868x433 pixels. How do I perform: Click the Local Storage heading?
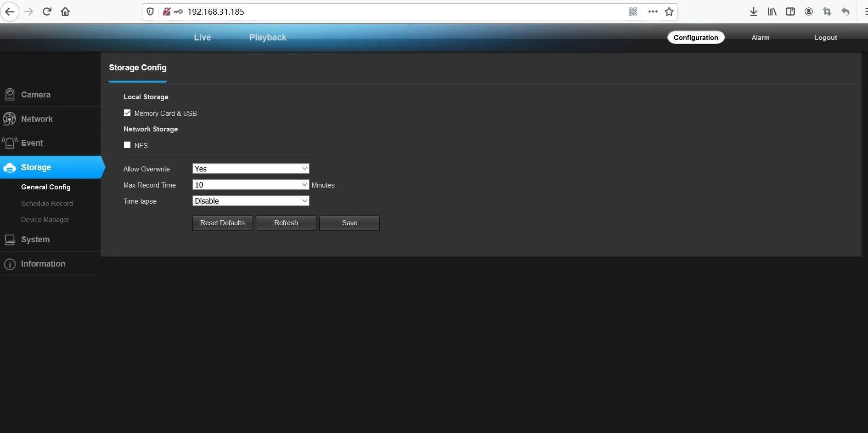(x=146, y=97)
